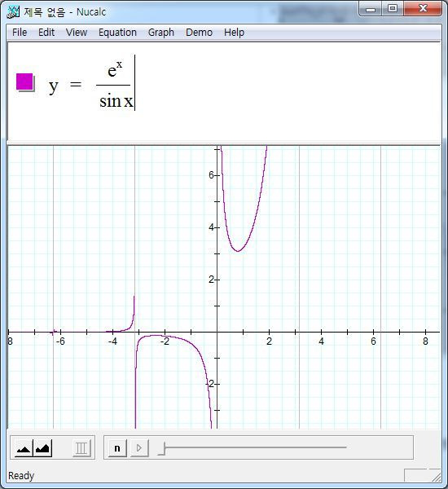
Task: Click the x-axis label -6
Action: [x=60, y=341]
